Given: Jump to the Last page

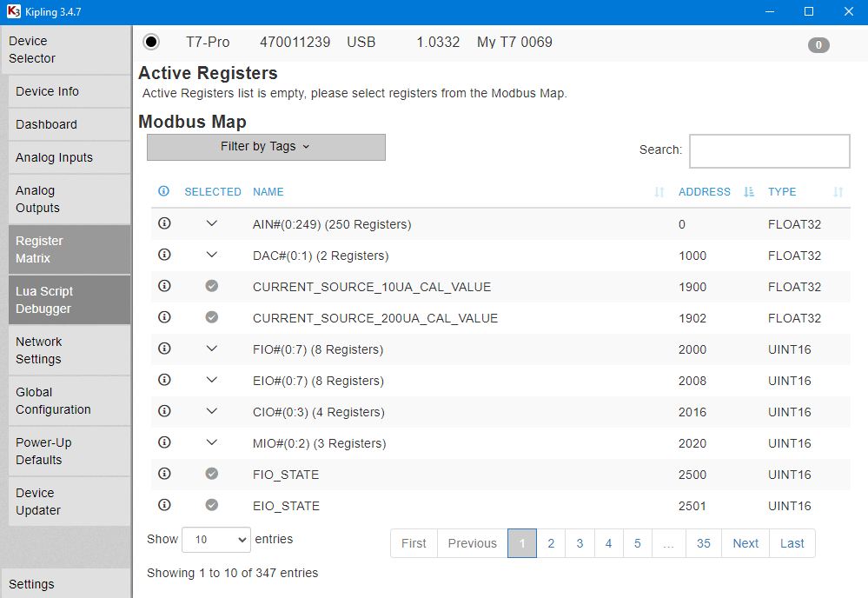Looking at the screenshot, I should 792,543.
